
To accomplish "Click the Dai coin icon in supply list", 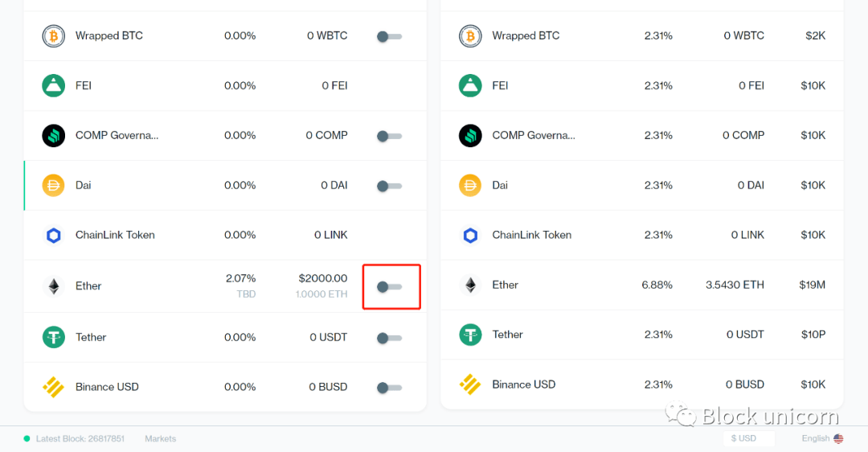I will coord(54,186).
